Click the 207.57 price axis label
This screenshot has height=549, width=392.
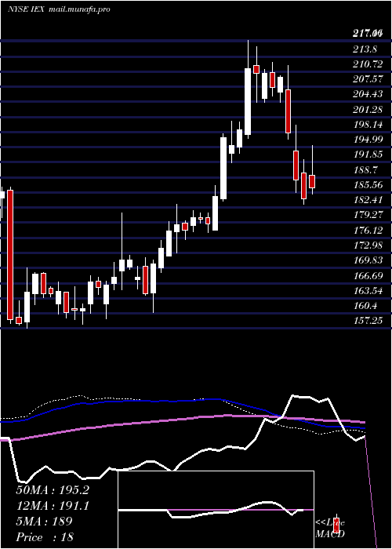click(x=367, y=79)
